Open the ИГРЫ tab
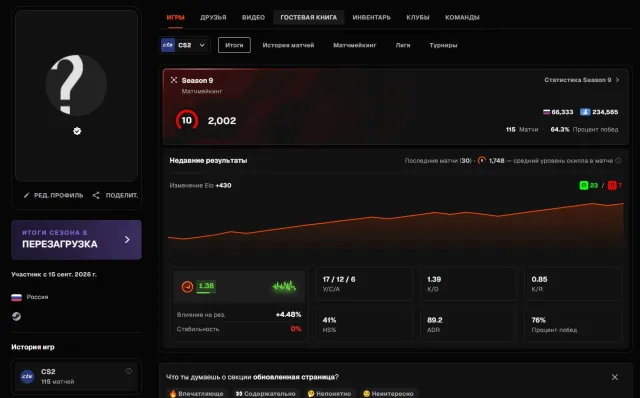Image resolution: width=640 pixels, height=398 pixels. pyautogui.click(x=176, y=18)
